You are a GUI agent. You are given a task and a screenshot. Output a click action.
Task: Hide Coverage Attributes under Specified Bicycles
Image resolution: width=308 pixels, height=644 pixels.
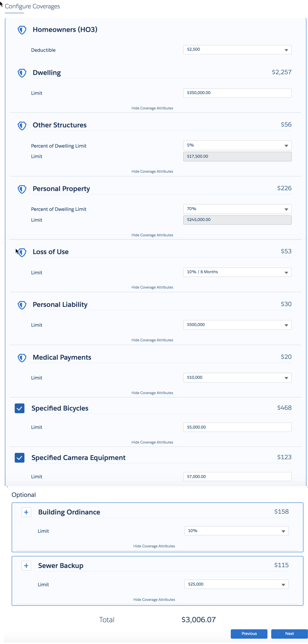coord(152,442)
